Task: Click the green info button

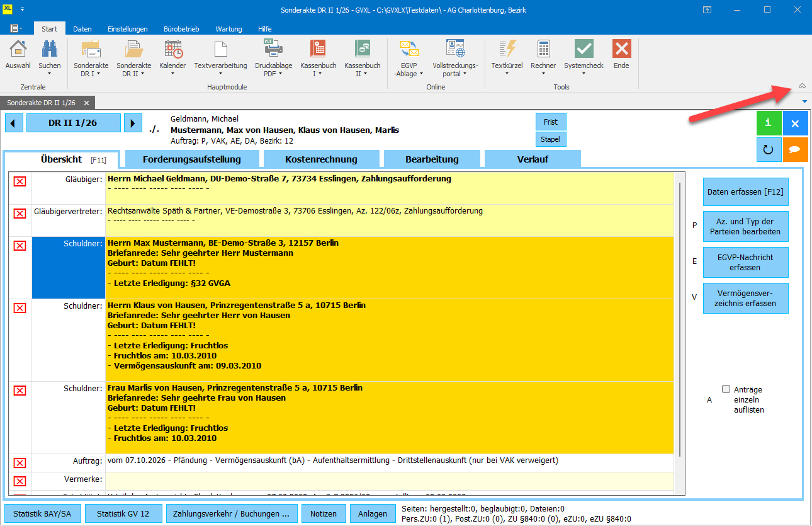Action: click(x=769, y=123)
